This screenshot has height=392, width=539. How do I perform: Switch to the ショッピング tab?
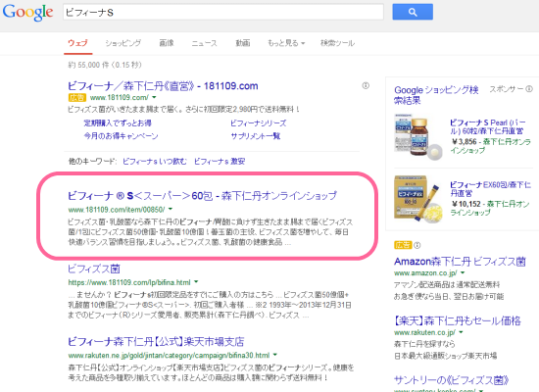123,43
